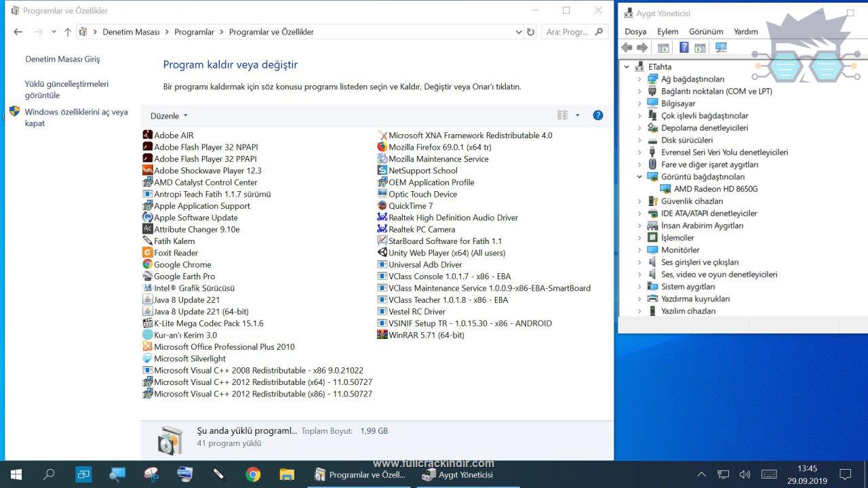Click the Google Chrome icon in programs list
868x488 pixels.
coord(148,264)
